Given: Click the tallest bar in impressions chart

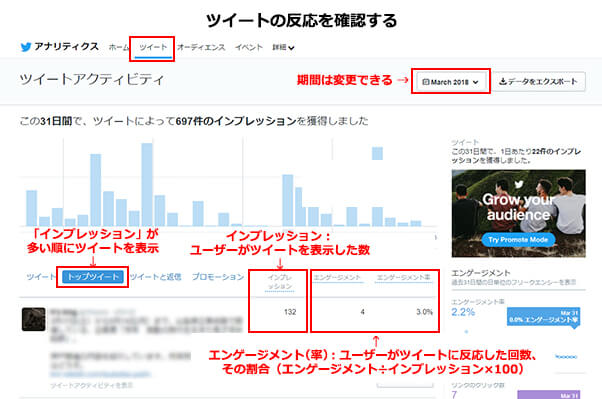Looking at the screenshot, I should pyautogui.click(x=147, y=184).
